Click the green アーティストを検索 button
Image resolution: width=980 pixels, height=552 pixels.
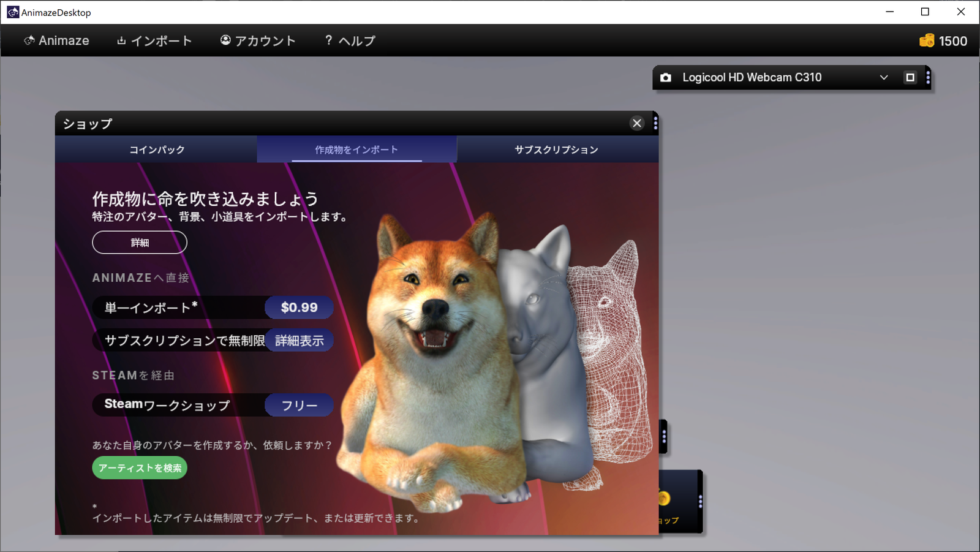[x=140, y=468]
